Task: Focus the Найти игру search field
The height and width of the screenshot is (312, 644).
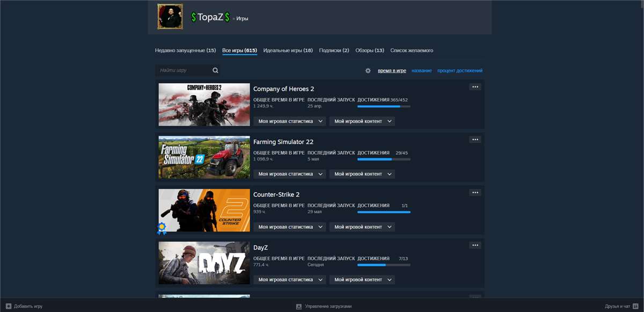Action: pos(184,70)
